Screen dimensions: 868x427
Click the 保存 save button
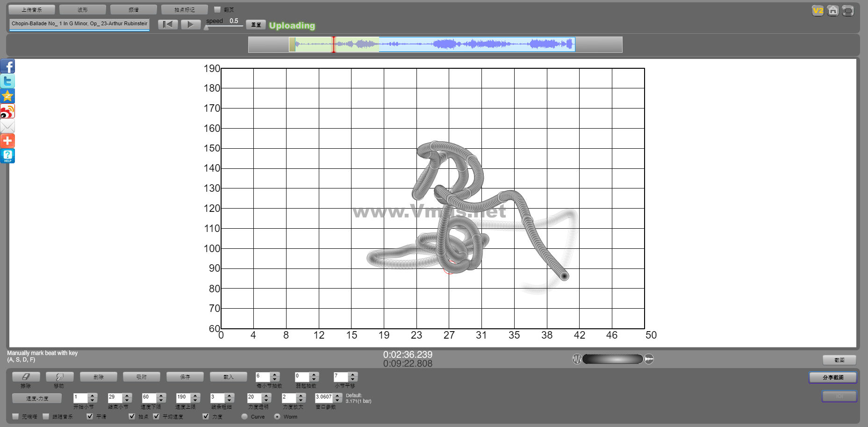click(185, 376)
